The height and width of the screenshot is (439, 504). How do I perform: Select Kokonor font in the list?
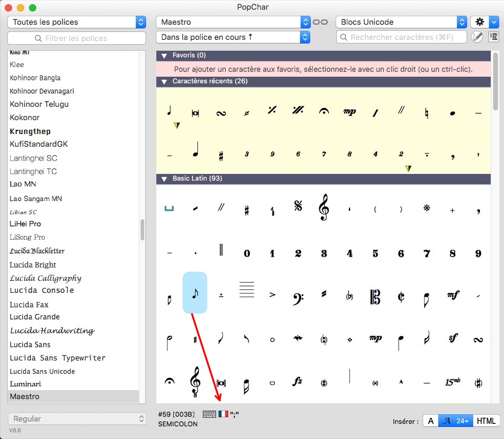pyautogui.click(x=25, y=118)
